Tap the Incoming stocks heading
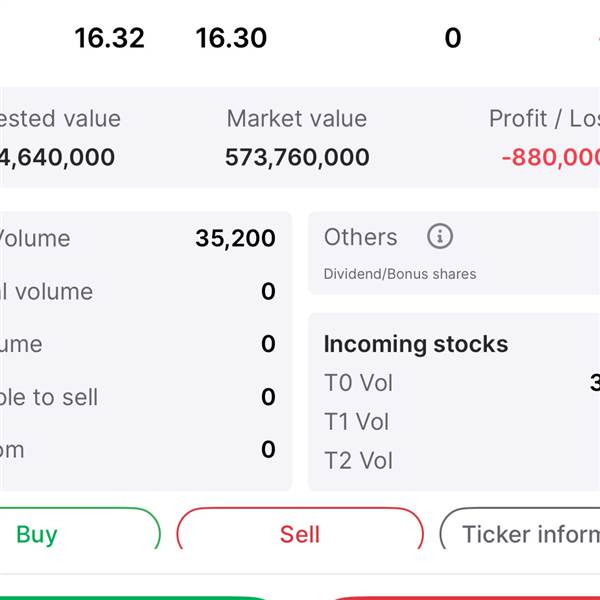 [x=416, y=344]
